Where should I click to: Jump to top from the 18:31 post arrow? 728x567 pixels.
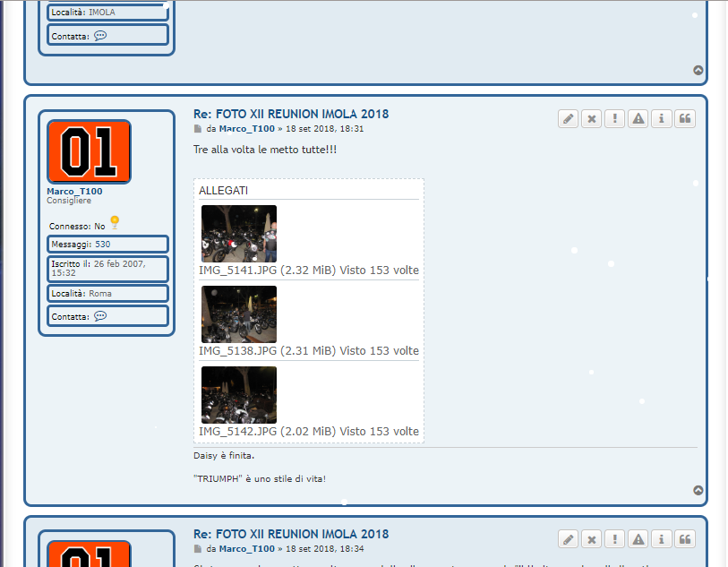(x=698, y=490)
